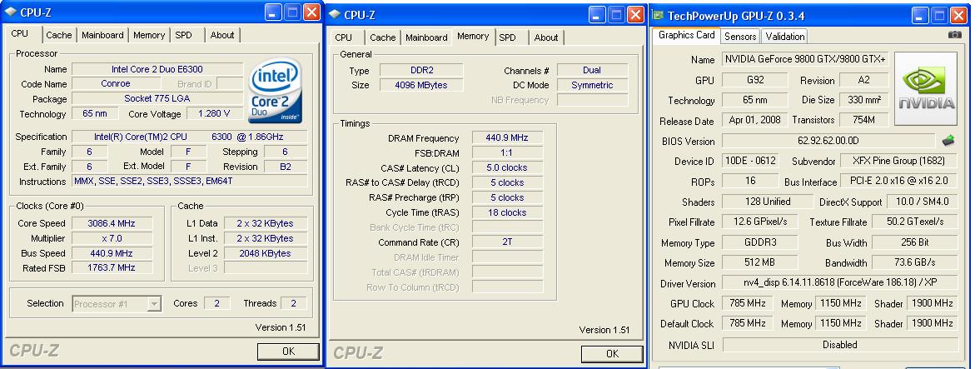This screenshot has width=980, height=369.
Task: Click the GPU value G92
Action: tap(755, 80)
